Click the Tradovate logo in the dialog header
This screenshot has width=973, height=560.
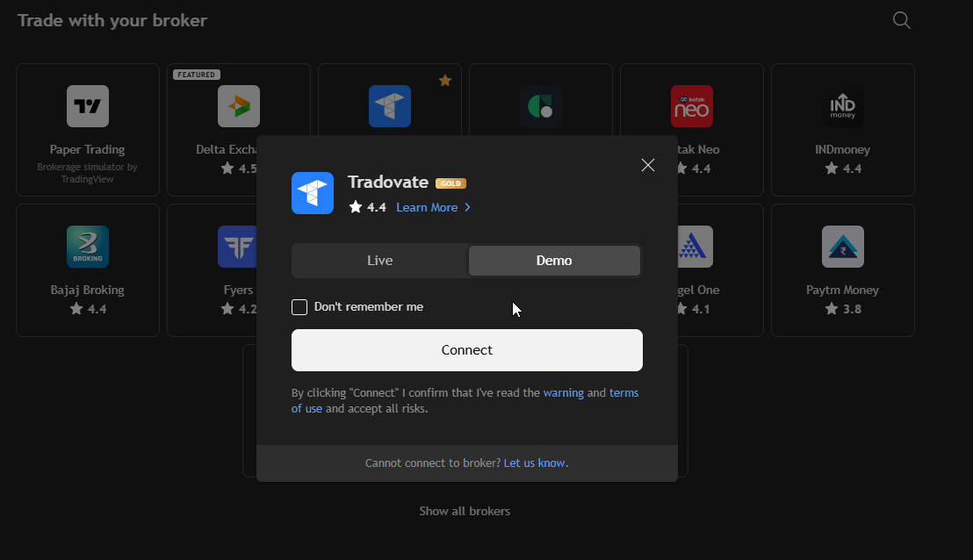(313, 193)
